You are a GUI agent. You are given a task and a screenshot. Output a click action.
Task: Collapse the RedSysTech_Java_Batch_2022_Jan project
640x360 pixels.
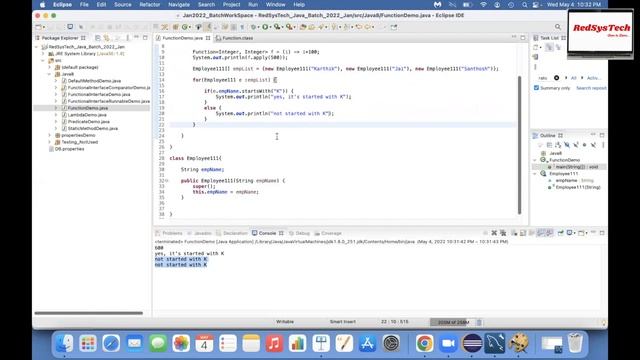(37, 47)
